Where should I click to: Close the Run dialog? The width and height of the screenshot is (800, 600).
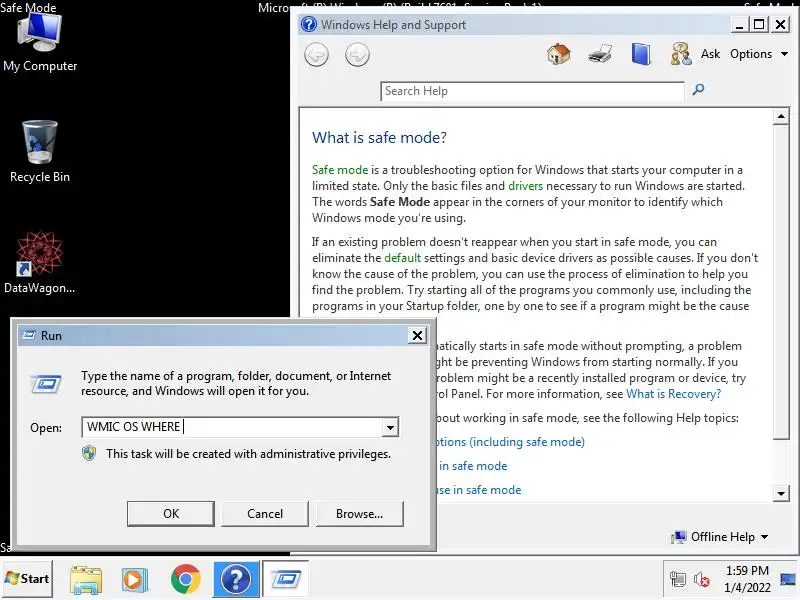point(417,335)
